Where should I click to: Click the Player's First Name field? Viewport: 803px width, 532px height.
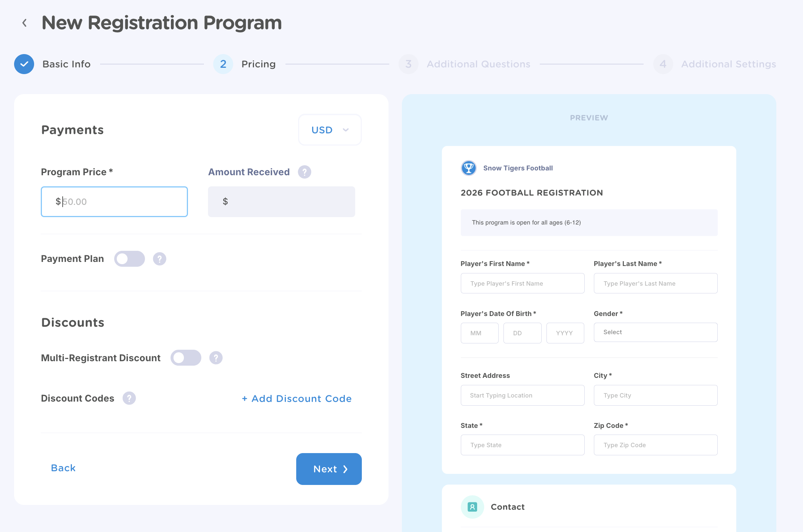[522, 283]
